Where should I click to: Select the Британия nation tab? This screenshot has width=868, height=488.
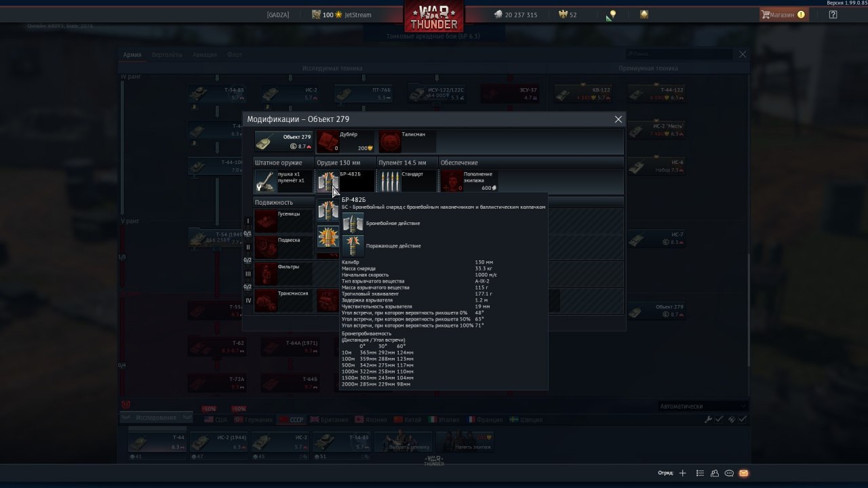328,420
